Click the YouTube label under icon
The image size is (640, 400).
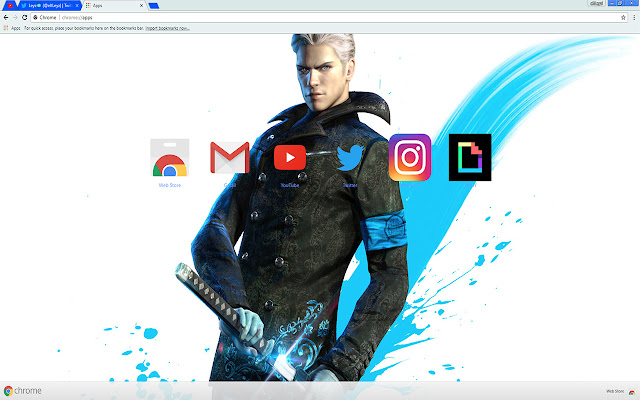point(290,185)
